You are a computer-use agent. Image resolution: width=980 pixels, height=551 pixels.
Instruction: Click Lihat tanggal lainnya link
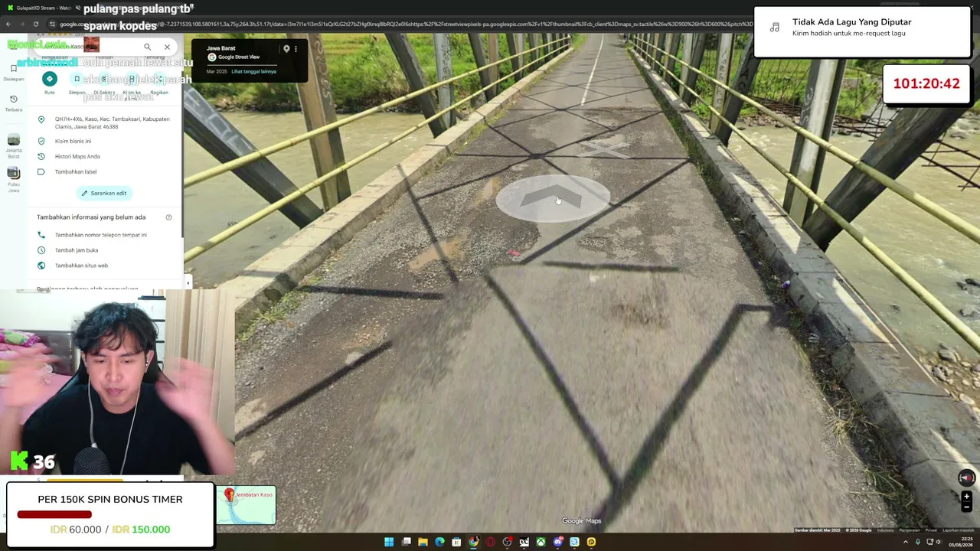253,72
